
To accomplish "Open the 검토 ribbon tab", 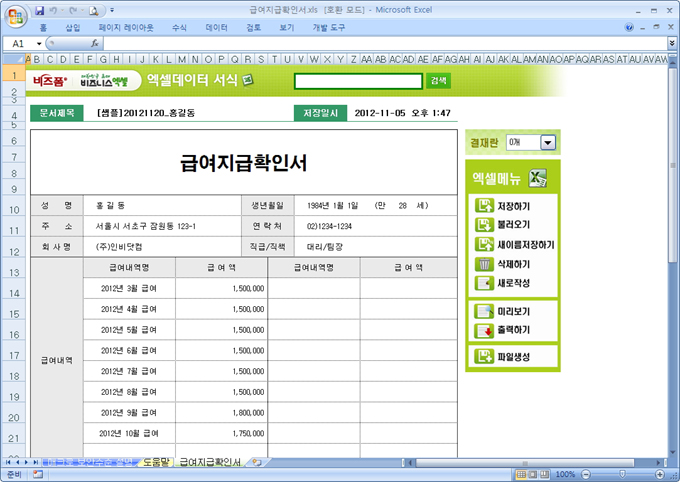I will 254,28.
